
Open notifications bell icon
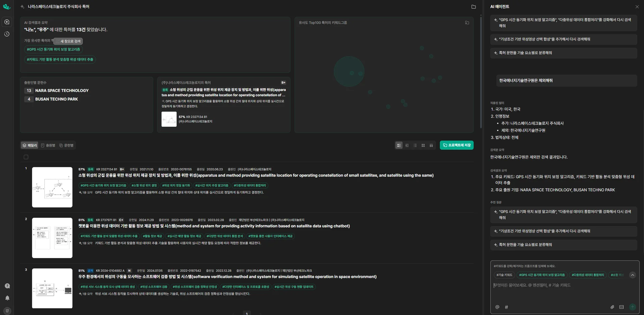[7, 298]
